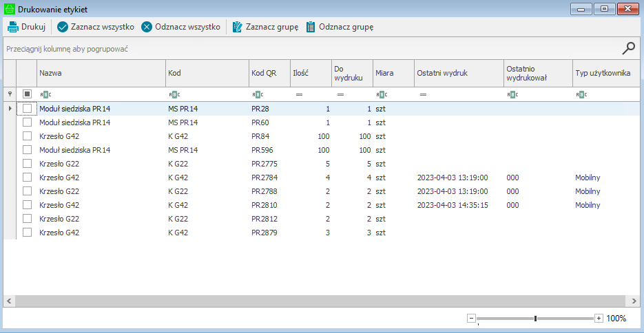Viewport: 644px width, 333px height.
Task: Click Zaznacz grupę clipboard icon
Action: (x=238, y=27)
